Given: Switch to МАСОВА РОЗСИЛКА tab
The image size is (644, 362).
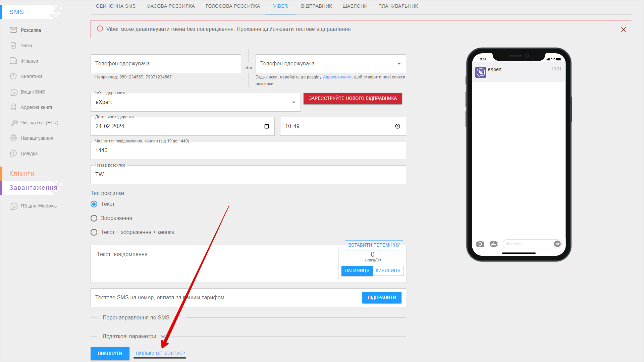Looking at the screenshot, I should [x=170, y=6].
